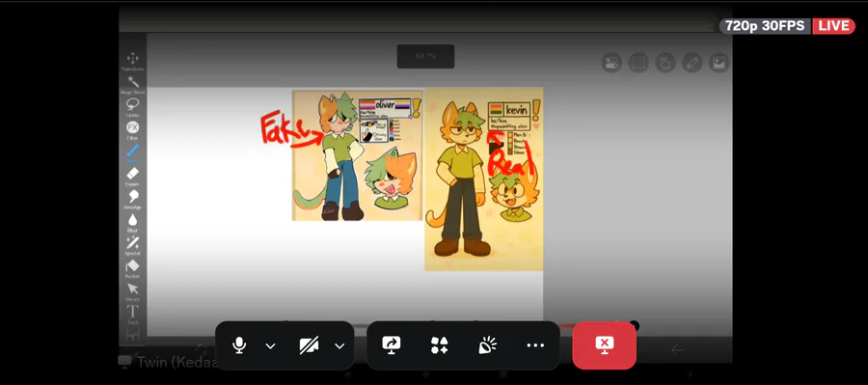
Task: Mute the microphone in call controls
Action: (x=239, y=345)
